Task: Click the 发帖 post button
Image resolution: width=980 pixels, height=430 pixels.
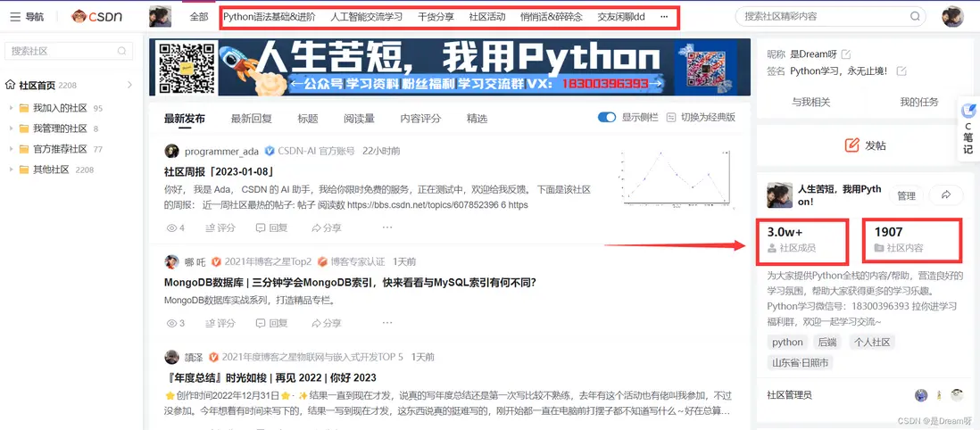Action: click(x=866, y=145)
